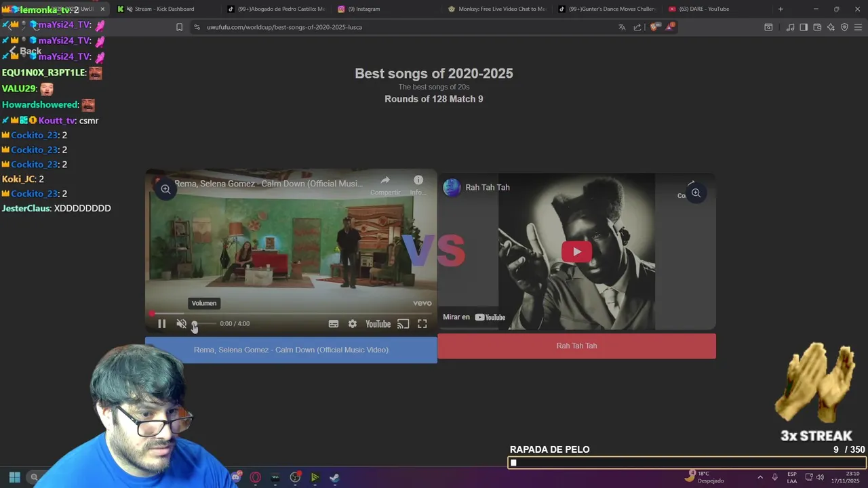This screenshot has height=488, width=868.
Task: Open the tab search icon in toolbar
Action: pyautogui.click(x=768, y=27)
